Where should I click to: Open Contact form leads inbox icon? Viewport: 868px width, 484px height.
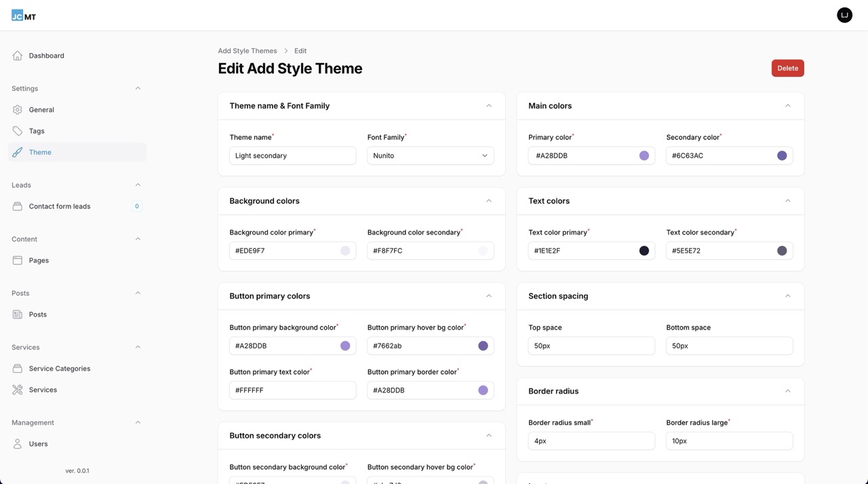pyautogui.click(x=17, y=206)
